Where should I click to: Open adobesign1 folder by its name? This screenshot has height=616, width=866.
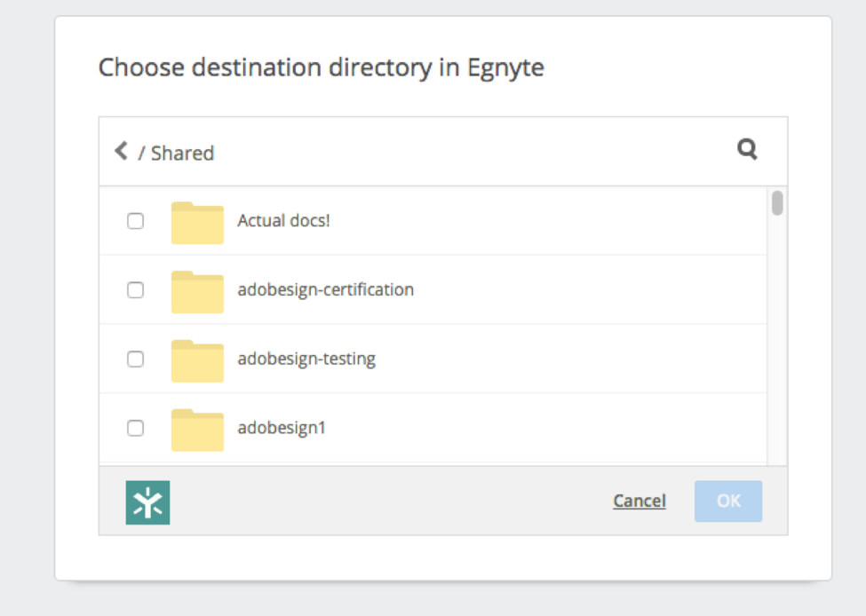click(x=282, y=428)
